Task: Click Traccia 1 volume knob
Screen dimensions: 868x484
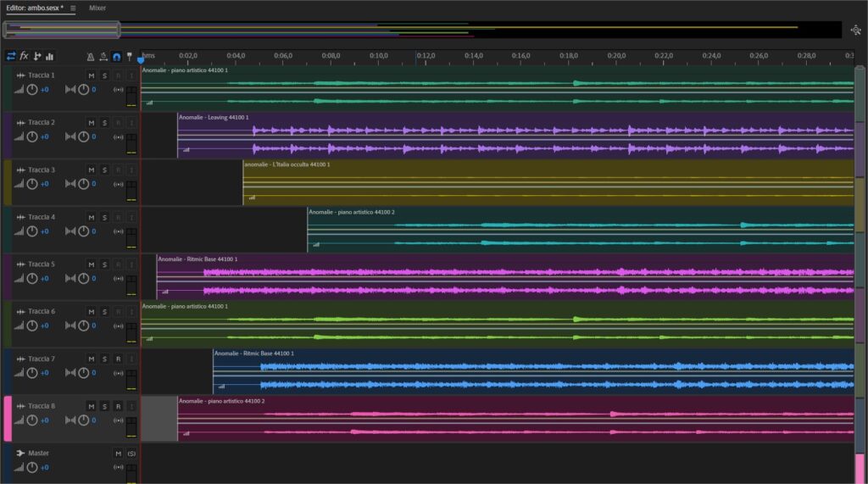Action: point(32,90)
